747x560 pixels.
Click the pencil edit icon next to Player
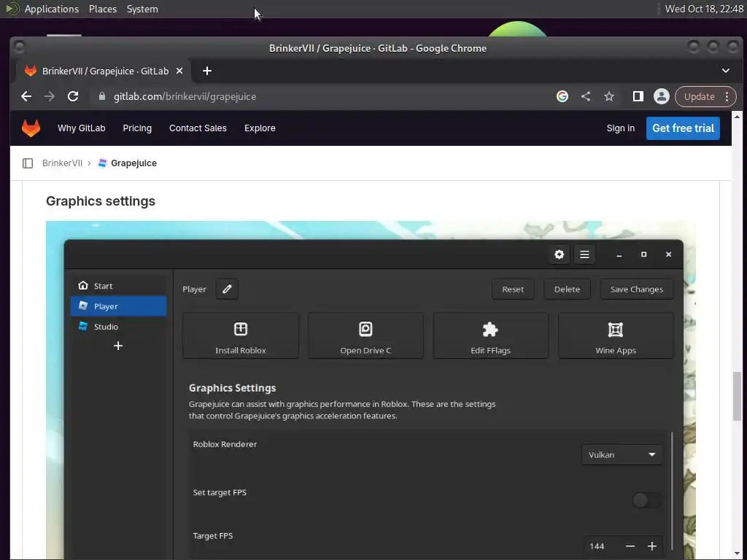[x=228, y=289]
